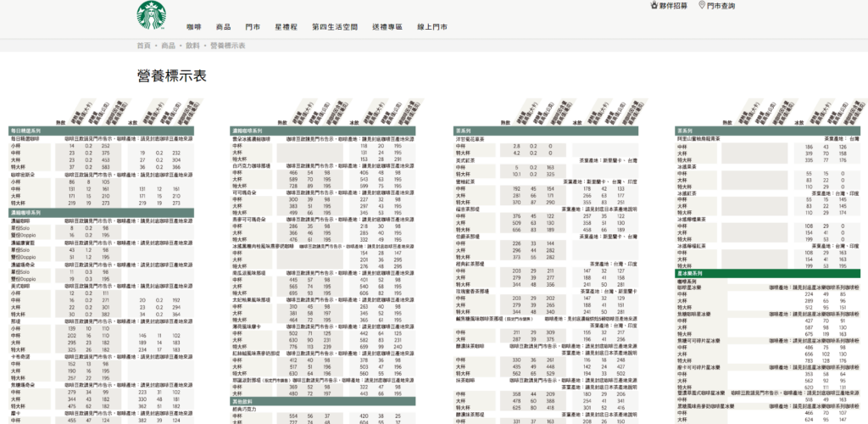Click calorie value 335 for 阿里山蜜柚烏龍青茶 特大杯
Screen dimensions: 868x424
(x=810, y=160)
